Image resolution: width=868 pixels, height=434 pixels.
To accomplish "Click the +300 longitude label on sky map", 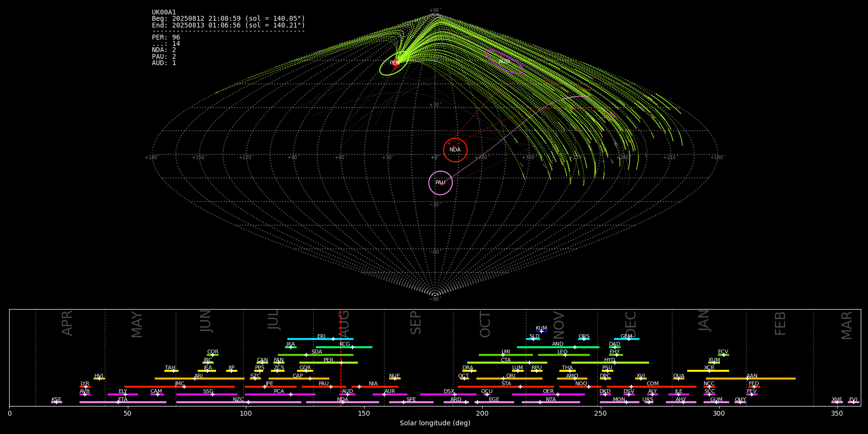I will (x=528, y=158).
